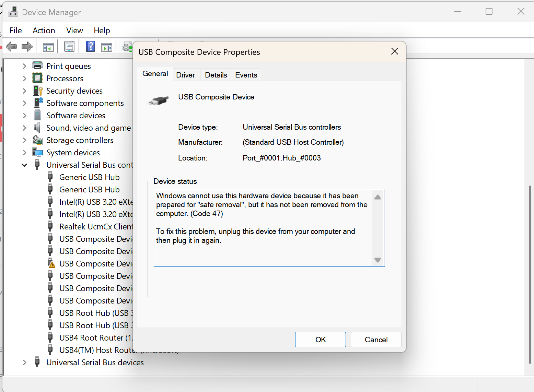
Task: Click the Storage controllers icon
Action: tap(37, 140)
